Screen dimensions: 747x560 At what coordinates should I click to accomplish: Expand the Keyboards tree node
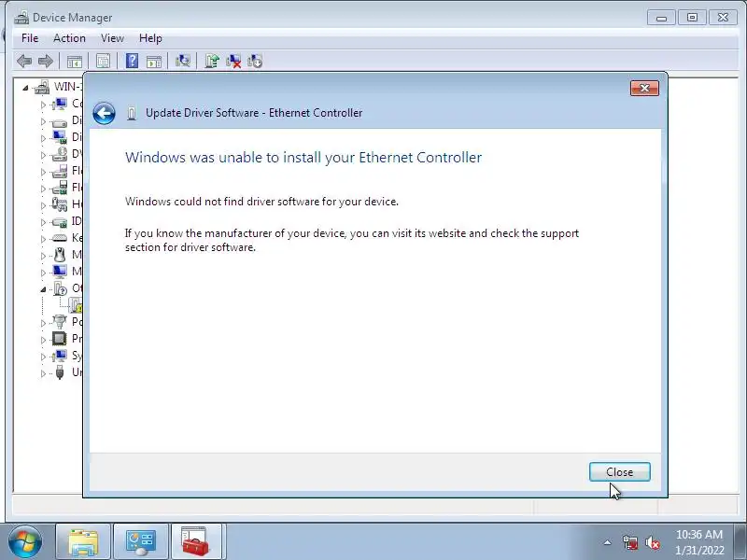tap(43, 239)
